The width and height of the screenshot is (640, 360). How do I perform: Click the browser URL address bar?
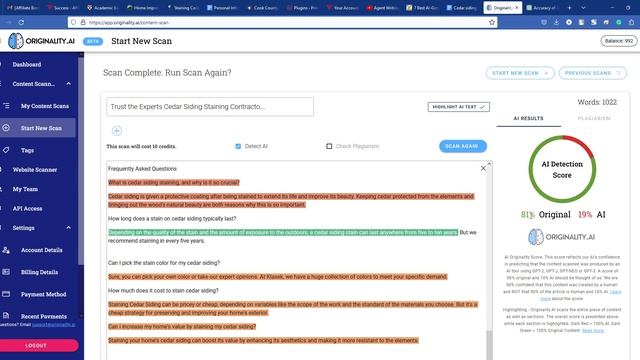pos(282,22)
